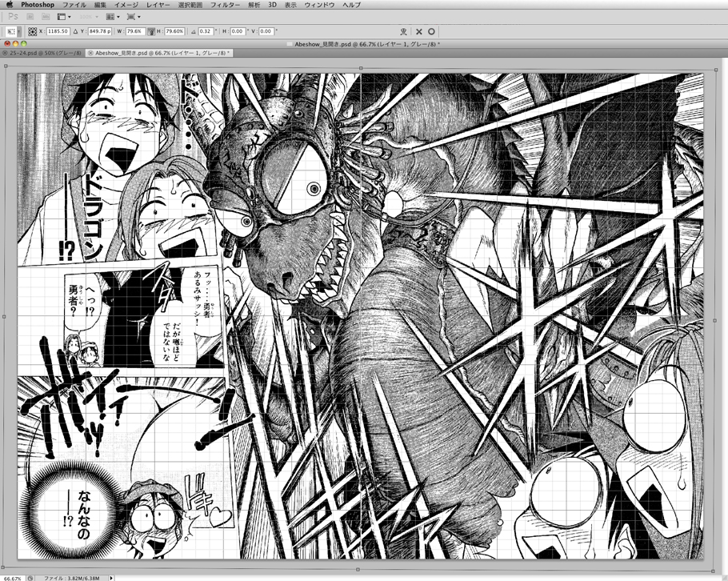Click the left-middle transform handle
Screen dimensions: 728x581
tap(4, 317)
